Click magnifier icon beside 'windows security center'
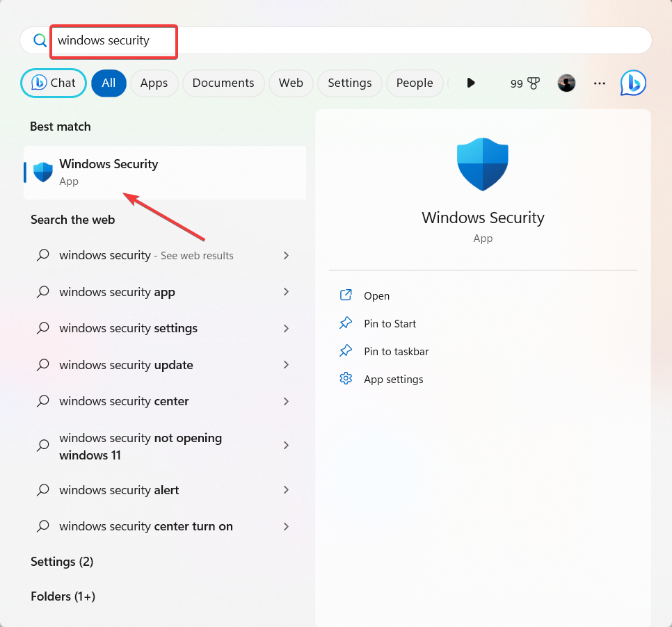 coord(43,401)
